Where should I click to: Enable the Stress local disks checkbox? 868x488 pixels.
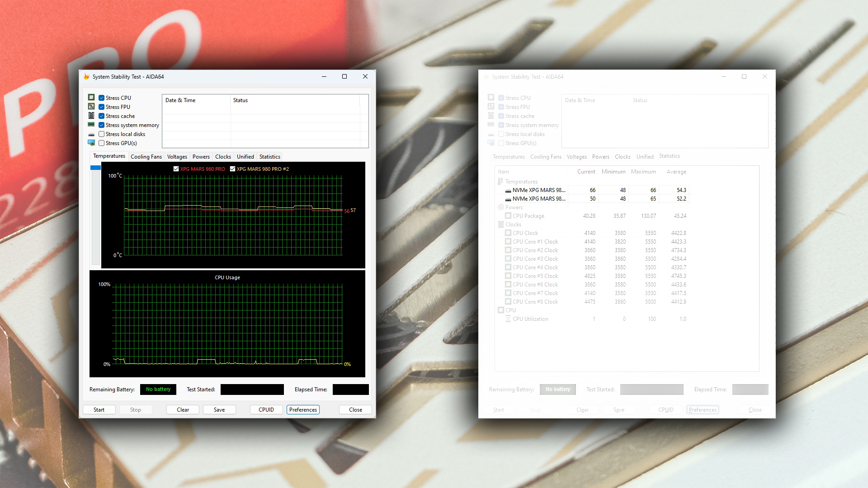point(102,134)
